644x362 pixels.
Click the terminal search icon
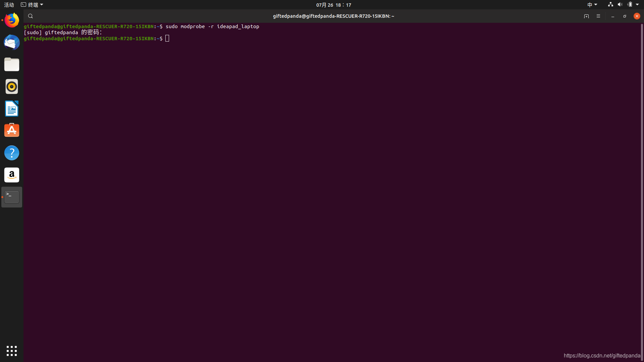pos(31,16)
